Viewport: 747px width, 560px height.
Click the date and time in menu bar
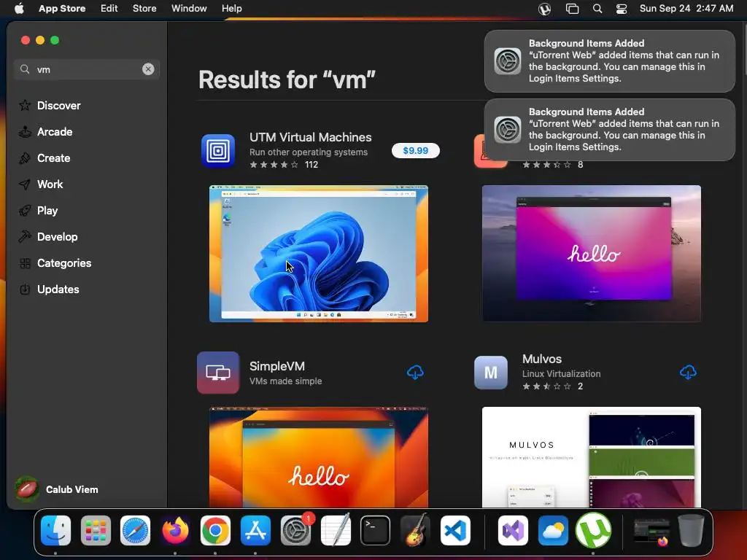click(686, 8)
